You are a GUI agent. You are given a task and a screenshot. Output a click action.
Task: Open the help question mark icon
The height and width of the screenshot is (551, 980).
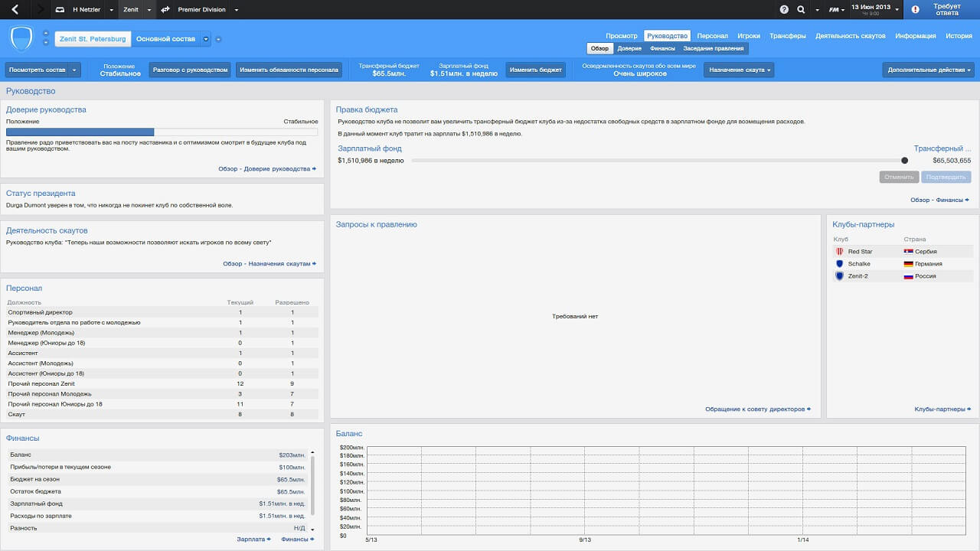click(x=784, y=10)
